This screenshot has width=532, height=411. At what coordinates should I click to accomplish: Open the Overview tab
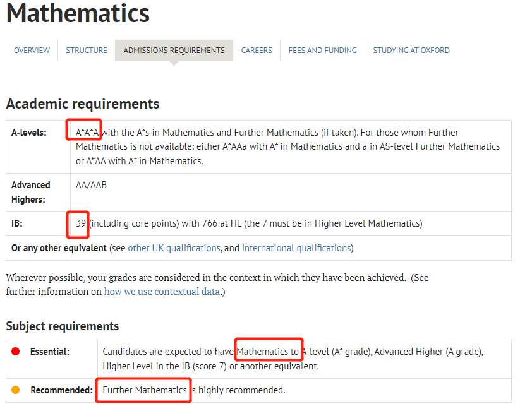tap(32, 50)
